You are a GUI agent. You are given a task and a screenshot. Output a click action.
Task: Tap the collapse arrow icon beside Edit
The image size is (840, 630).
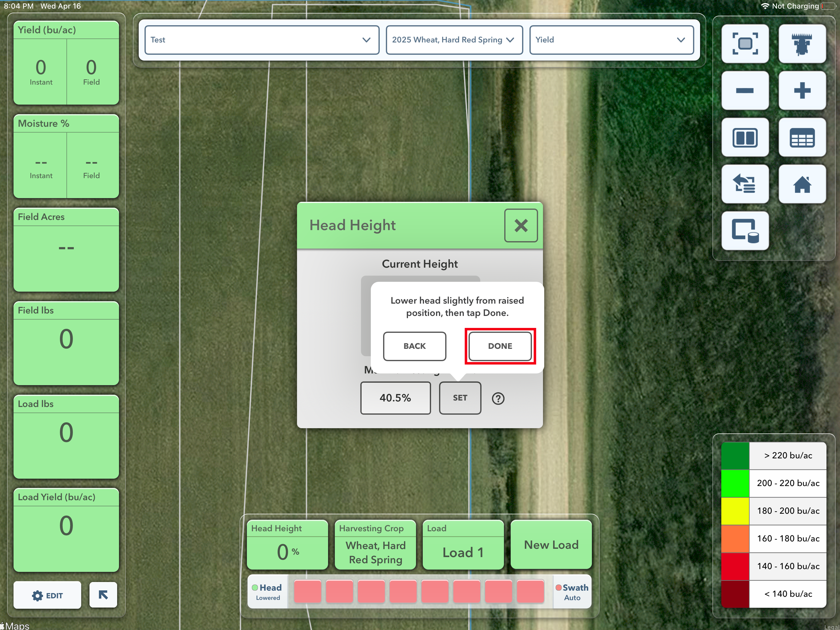tap(103, 595)
